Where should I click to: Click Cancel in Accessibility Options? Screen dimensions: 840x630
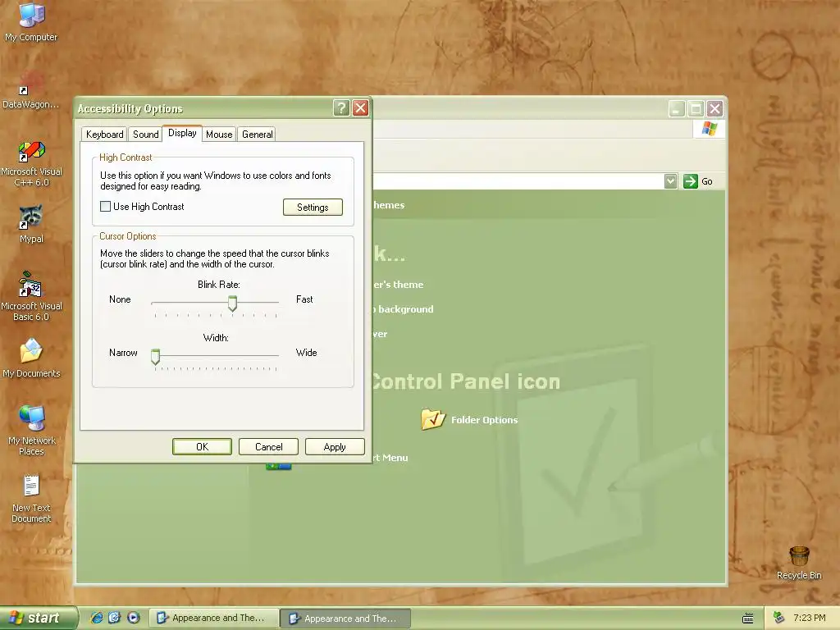click(x=268, y=447)
